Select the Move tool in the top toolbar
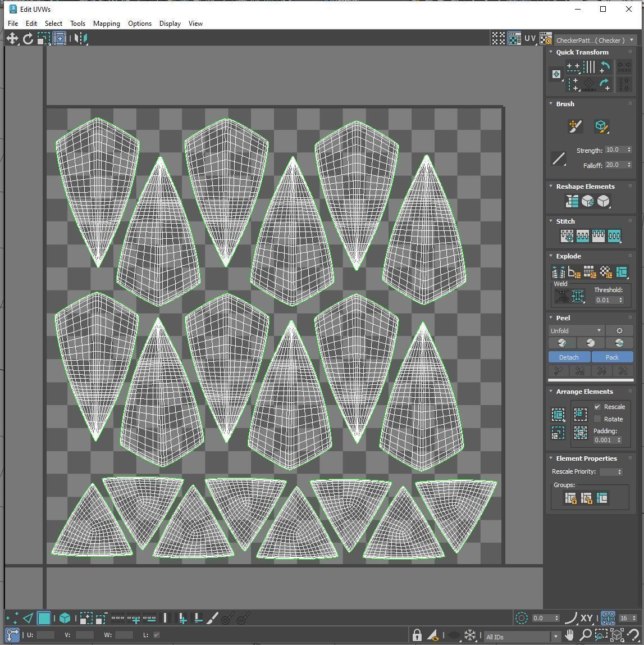This screenshot has height=645, width=644. [x=12, y=38]
